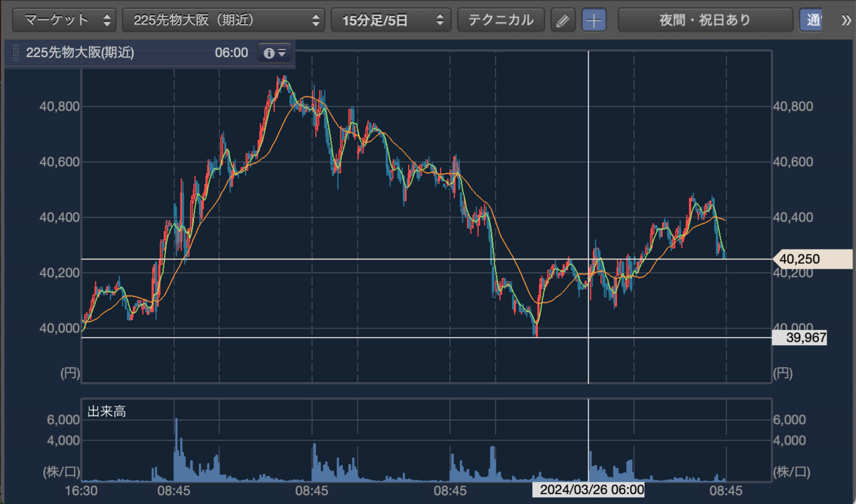Click the left volume axis 6,000 label
Screen dimensions: 856x504
point(63,420)
